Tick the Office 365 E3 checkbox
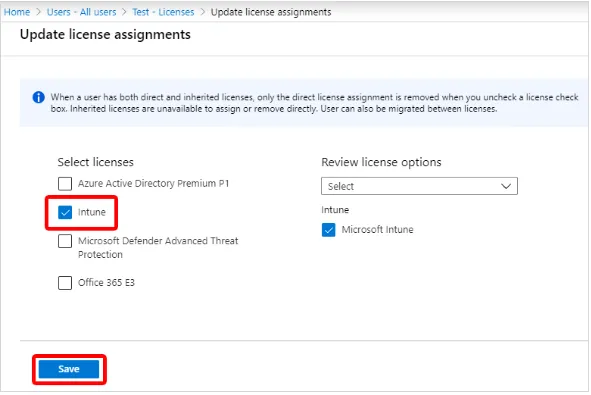 [x=65, y=283]
